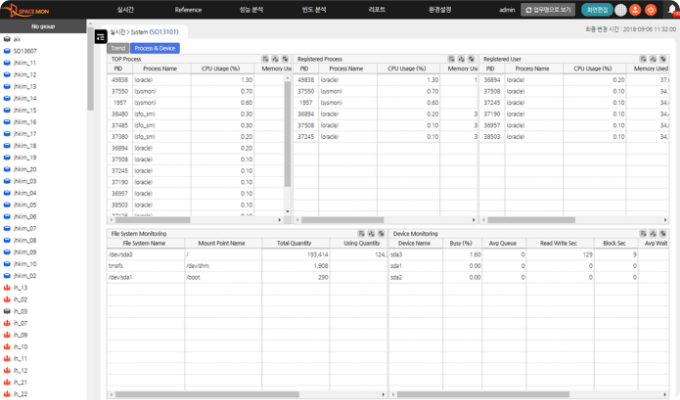The width and height of the screenshot is (680, 400).
Task: Click the first icon in TOP Process panel header
Action: click(x=266, y=59)
